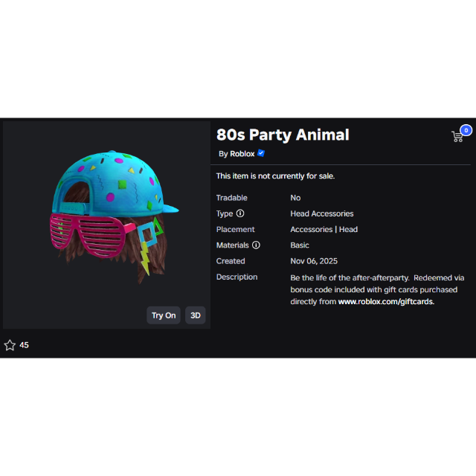Click the Basic materials value
This screenshot has height=476, width=476.
coord(300,245)
